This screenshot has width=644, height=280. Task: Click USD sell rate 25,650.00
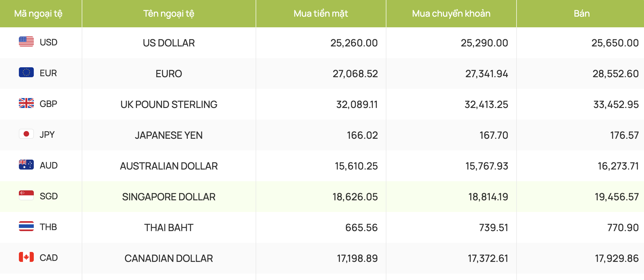pos(615,43)
